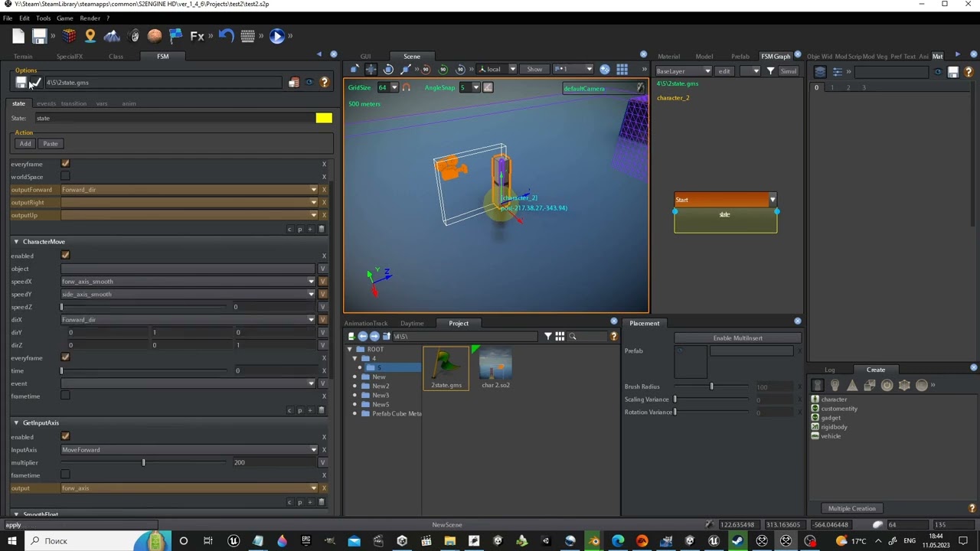Toggle the everyframe checkbox above worldSpace
980x551 pixels.
click(65, 164)
